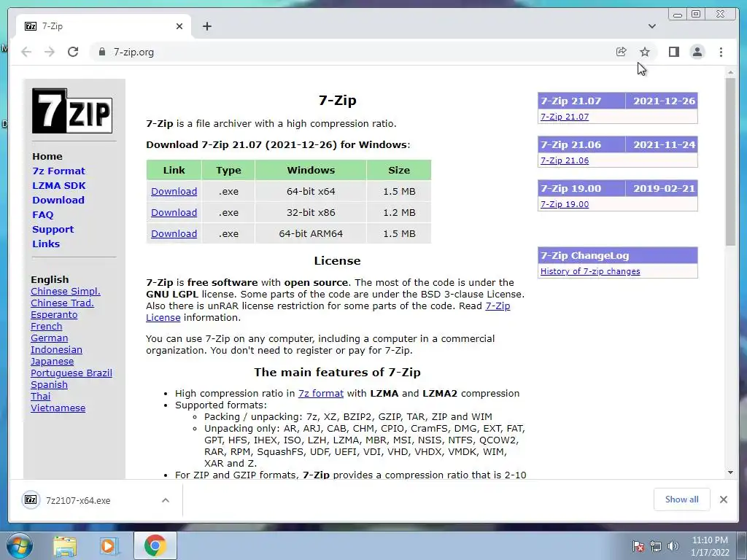The image size is (747, 560).
Task: Open the 7-Zip 21.06 news link
Action: 565,160
